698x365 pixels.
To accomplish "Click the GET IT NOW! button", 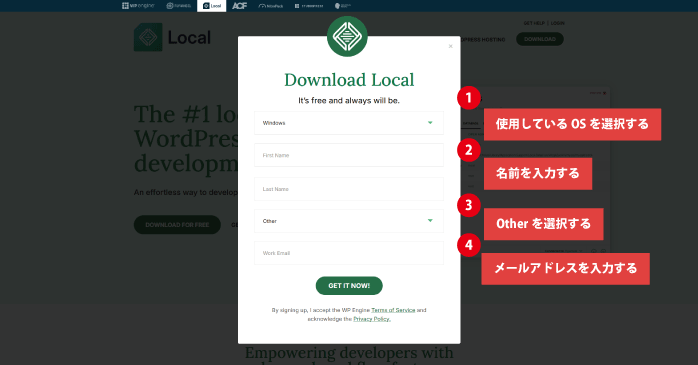I will pos(349,286).
